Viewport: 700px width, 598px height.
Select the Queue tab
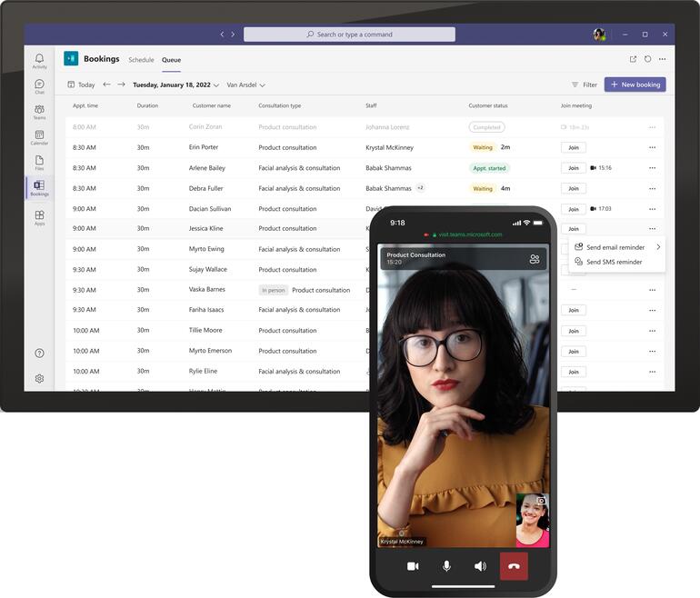point(172,59)
